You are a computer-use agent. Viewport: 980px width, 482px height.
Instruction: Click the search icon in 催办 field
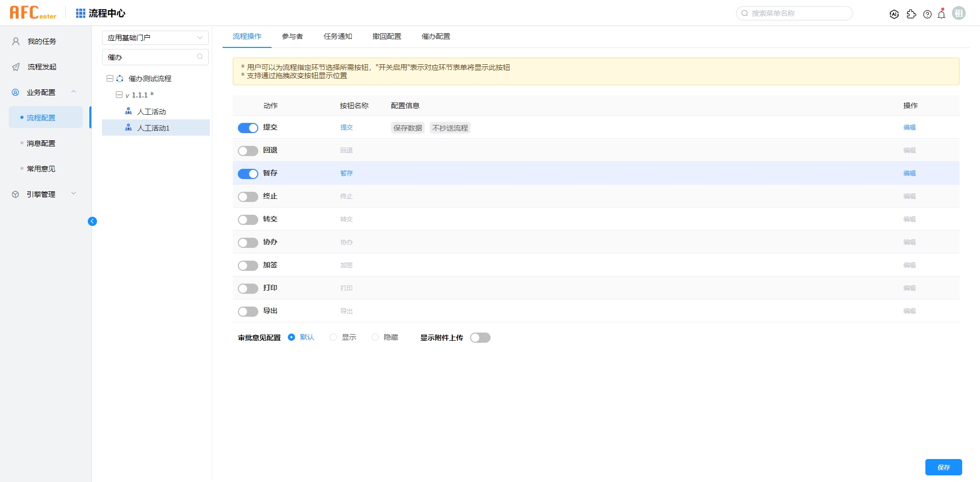pos(200,57)
